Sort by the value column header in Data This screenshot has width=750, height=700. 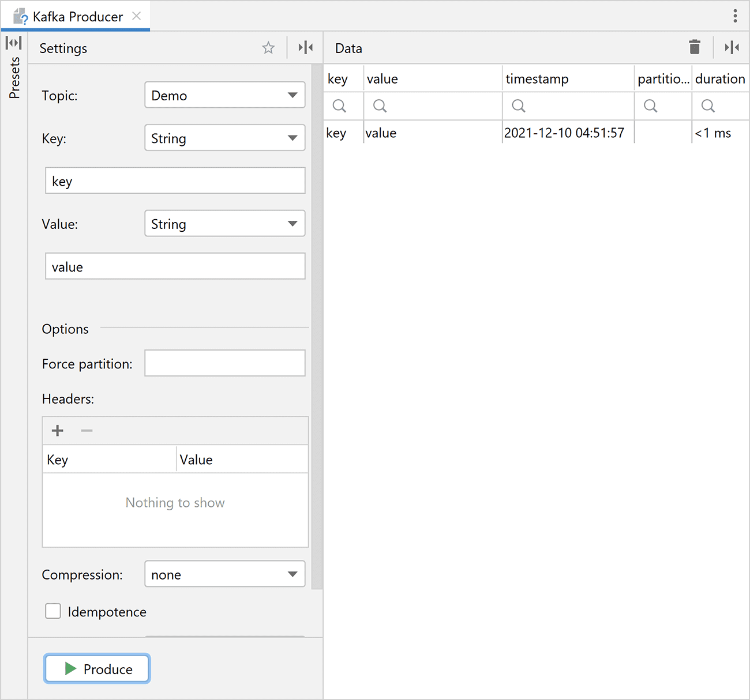coord(433,78)
